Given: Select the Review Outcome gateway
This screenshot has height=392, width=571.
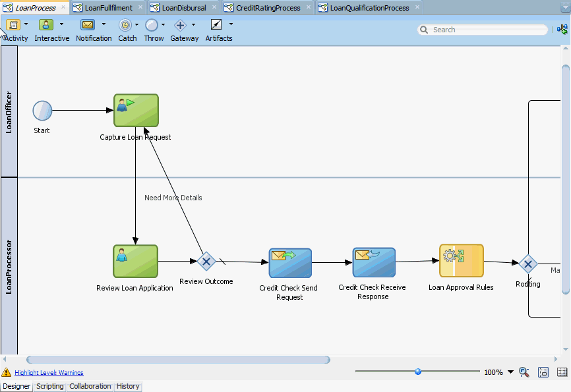Looking at the screenshot, I should coord(206,262).
